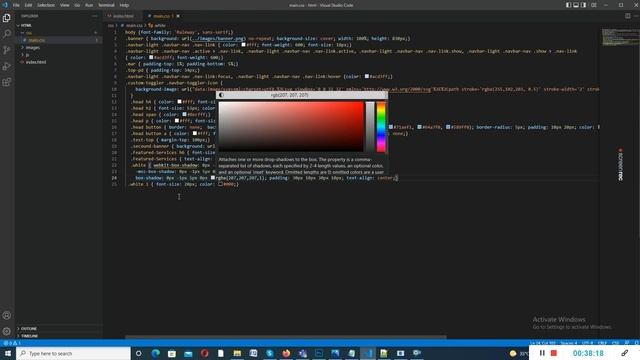Follow the ../images/banner.png link in code
This screenshot has width=640, height=360.
(x=218, y=38)
